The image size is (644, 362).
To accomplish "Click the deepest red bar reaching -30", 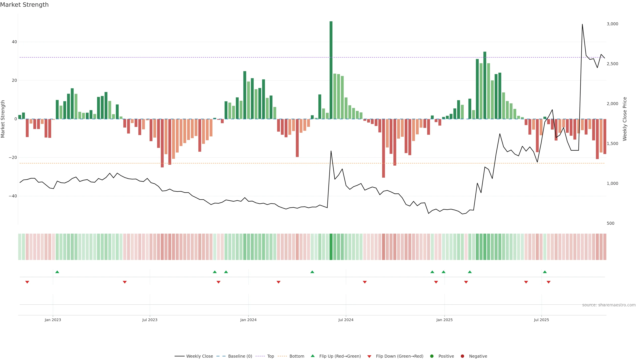I will tap(384, 148).
